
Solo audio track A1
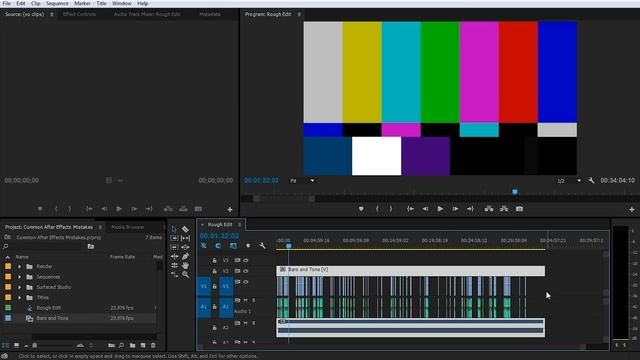(x=253, y=300)
